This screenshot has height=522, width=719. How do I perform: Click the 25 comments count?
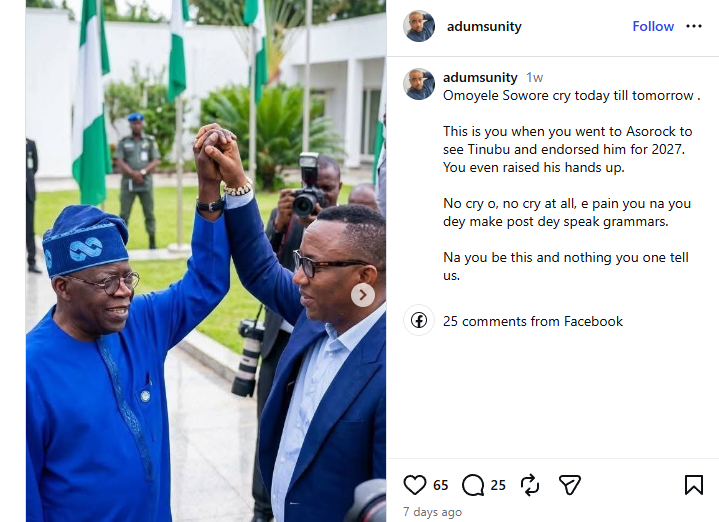(498, 485)
